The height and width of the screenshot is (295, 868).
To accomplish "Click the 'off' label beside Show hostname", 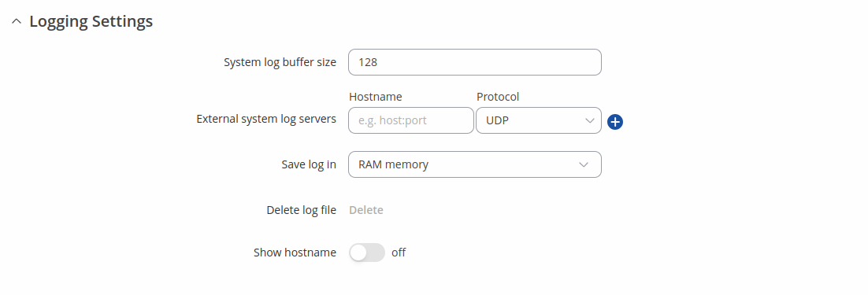I will (x=399, y=253).
